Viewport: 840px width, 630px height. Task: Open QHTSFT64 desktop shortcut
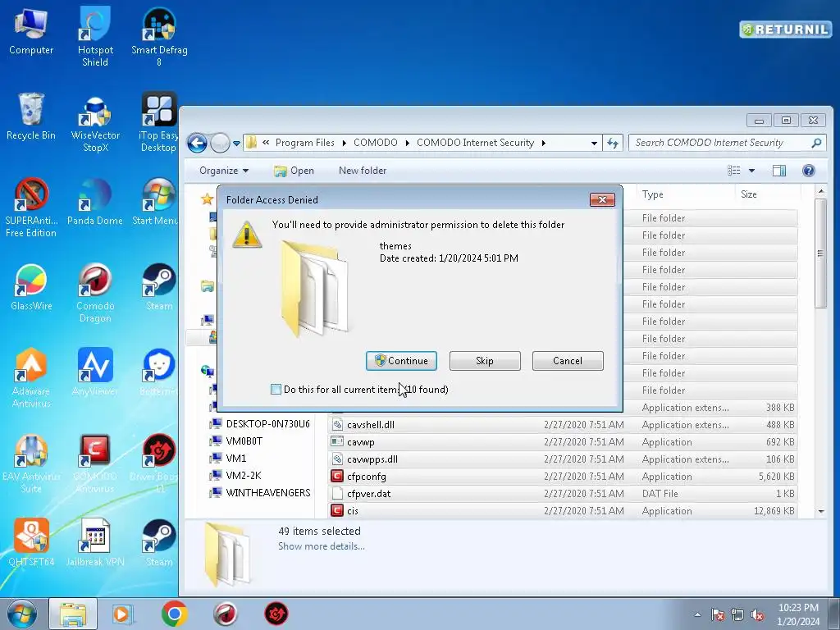[x=31, y=543]
